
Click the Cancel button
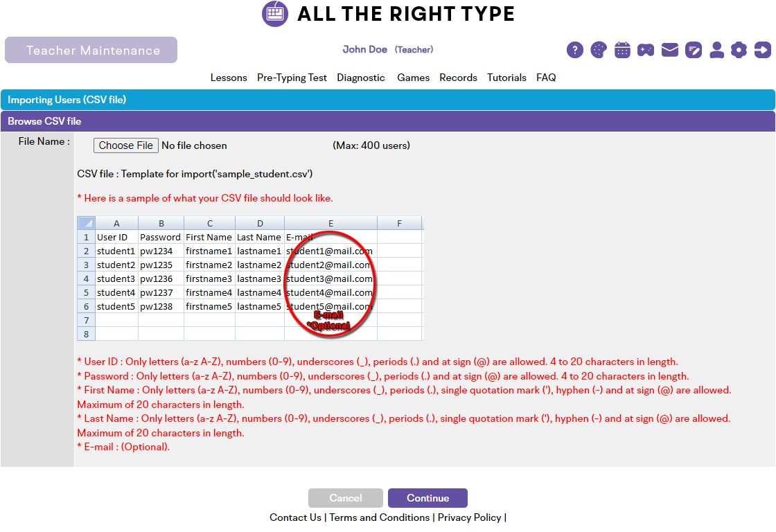(x=346, y=498)
